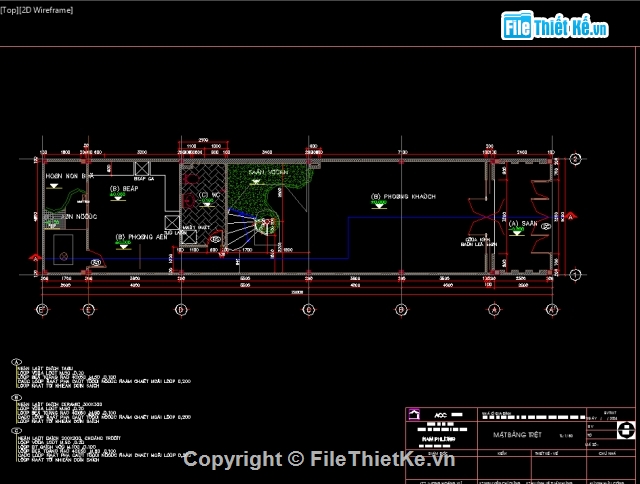Select the legend note circle B
This screenshot has height=484, width=640.
pyautogui.click(x=16, y=397)
